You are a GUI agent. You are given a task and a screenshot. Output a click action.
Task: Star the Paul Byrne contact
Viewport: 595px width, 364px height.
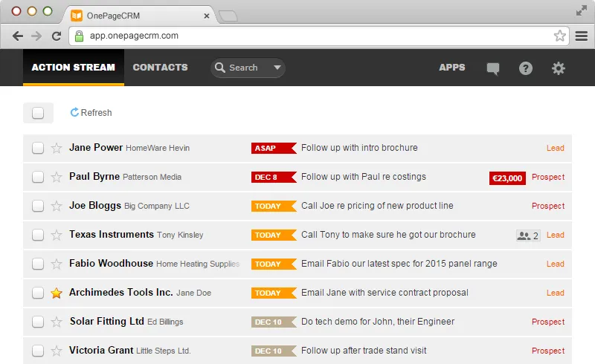(x=57, y=177)
